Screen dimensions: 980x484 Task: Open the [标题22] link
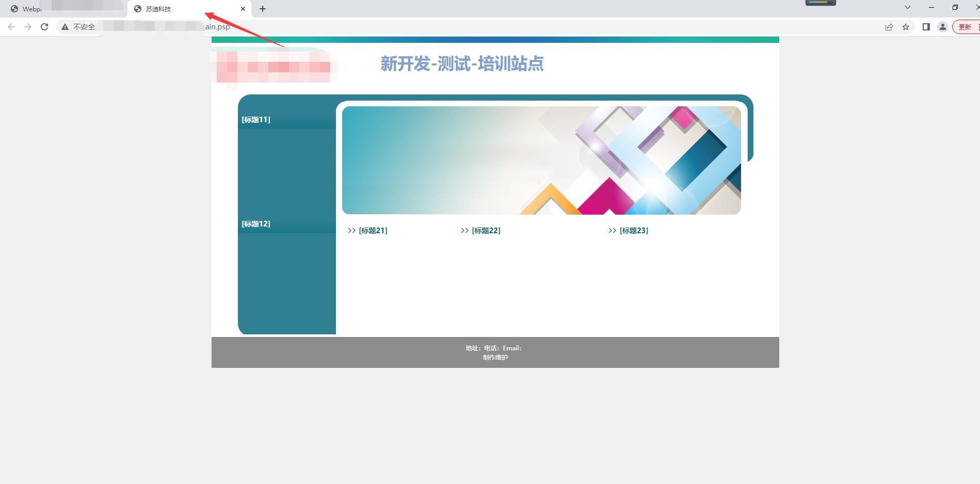[486, 231]
